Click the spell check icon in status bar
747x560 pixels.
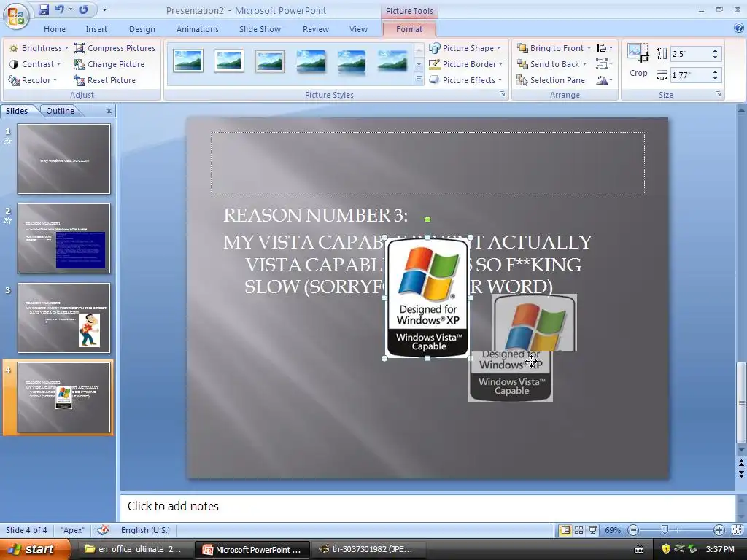[103, 530]
